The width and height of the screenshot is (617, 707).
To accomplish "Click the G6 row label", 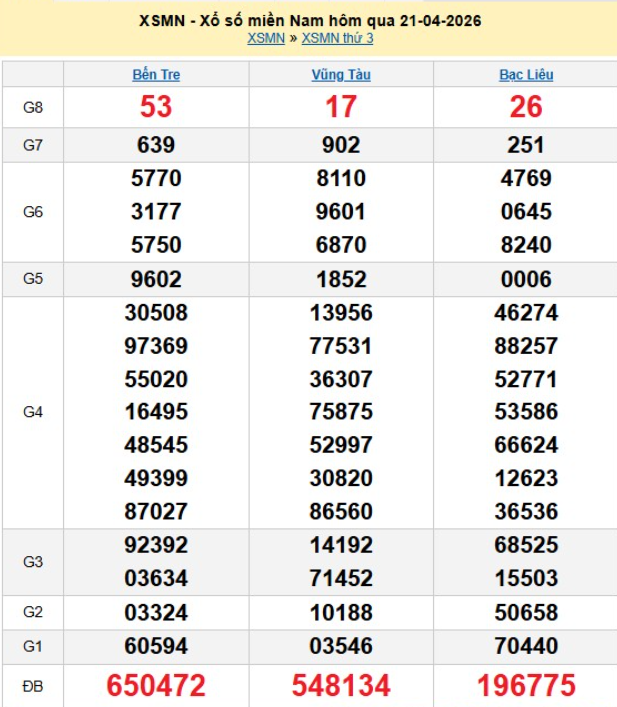I will click(32, 212).
